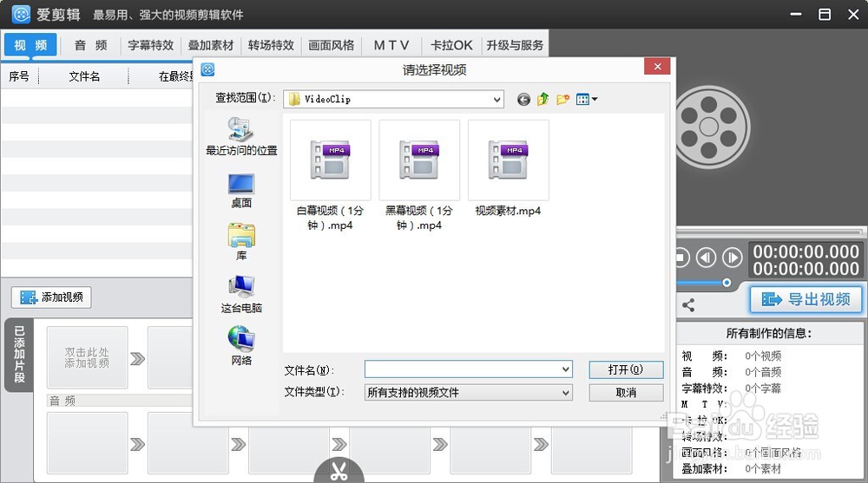Open Libraries (库) location in sidebar
The width and height of the screenshot is (868, 483).
pos(241,242)
